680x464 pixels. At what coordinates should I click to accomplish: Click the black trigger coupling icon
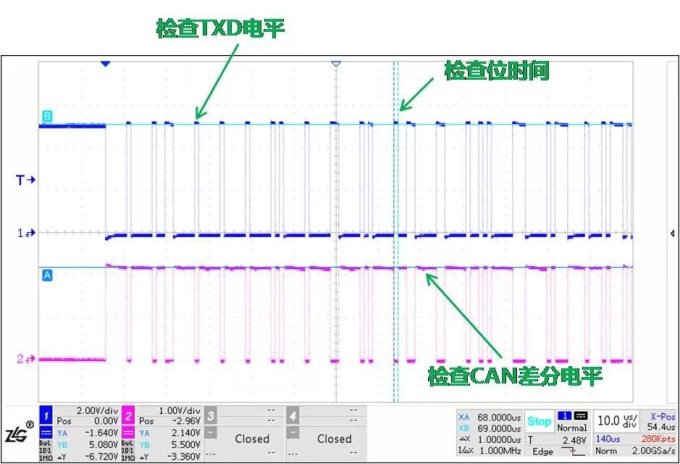pyautogui.click(x=581, y=416)
